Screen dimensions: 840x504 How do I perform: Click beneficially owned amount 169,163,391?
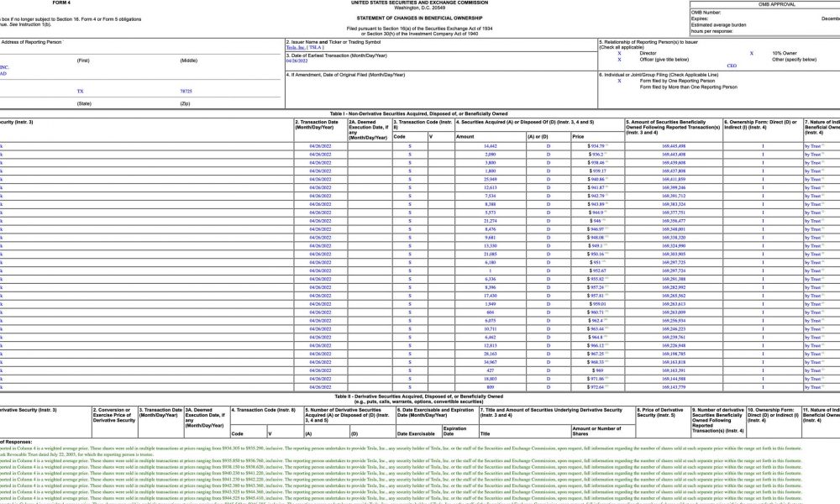pyautogui.click(x=674, y=370)
